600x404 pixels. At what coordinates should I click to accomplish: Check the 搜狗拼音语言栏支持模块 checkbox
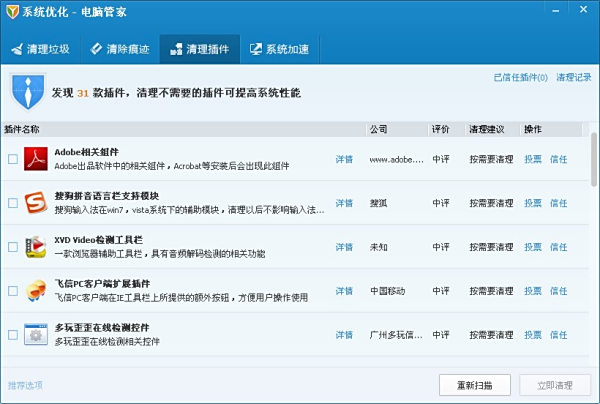(13, 203)
